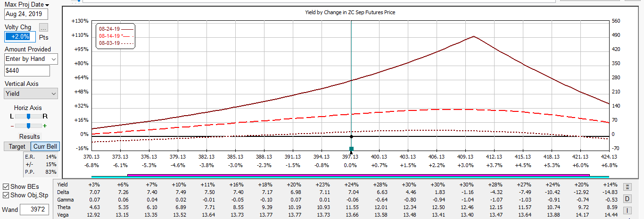This screenshot has width=644, height=219.
Task: Click the Aug 24, 2019 date field
Action: pyautogui.click(x=26, y=14)
